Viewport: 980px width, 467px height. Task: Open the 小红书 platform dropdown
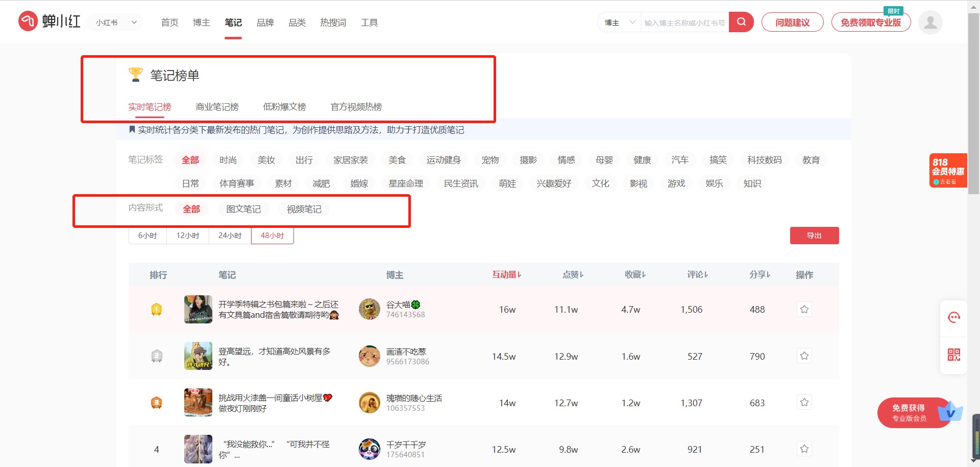[x=116, y=22]
